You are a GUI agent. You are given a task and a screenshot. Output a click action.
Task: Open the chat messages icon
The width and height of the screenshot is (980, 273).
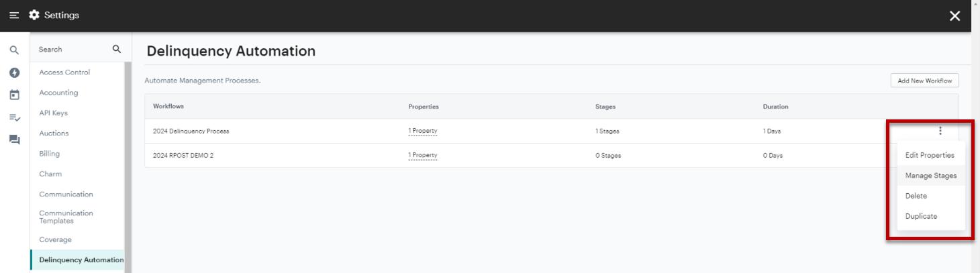click(x=14, y=140)
